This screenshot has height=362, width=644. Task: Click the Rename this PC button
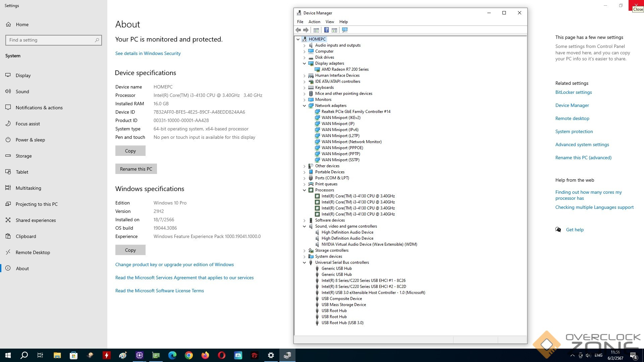136,169
